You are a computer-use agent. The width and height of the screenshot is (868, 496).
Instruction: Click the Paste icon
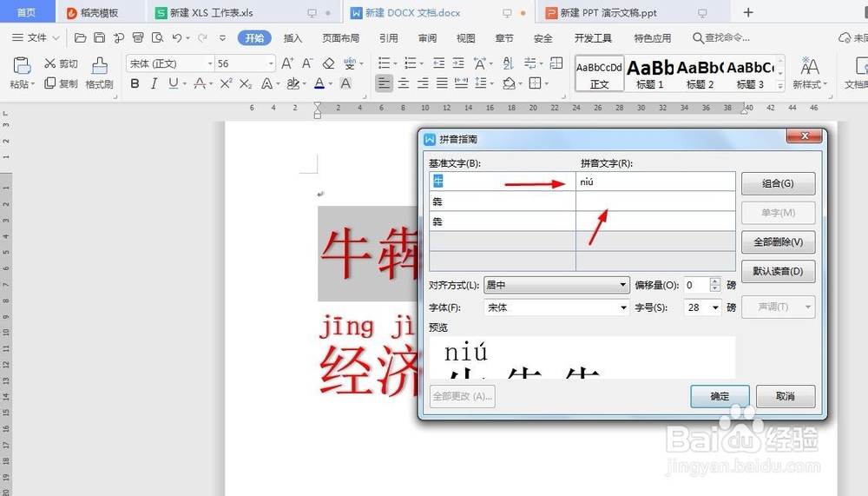coord(22,65)
